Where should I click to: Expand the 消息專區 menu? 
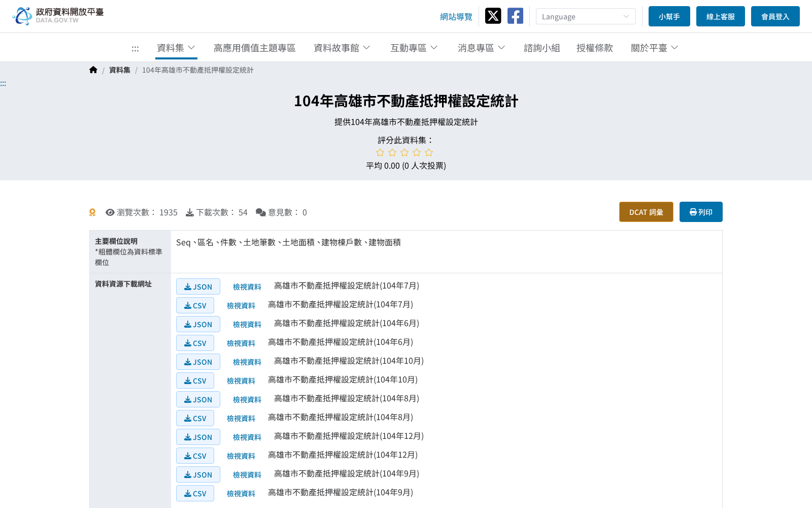[481, 48]
